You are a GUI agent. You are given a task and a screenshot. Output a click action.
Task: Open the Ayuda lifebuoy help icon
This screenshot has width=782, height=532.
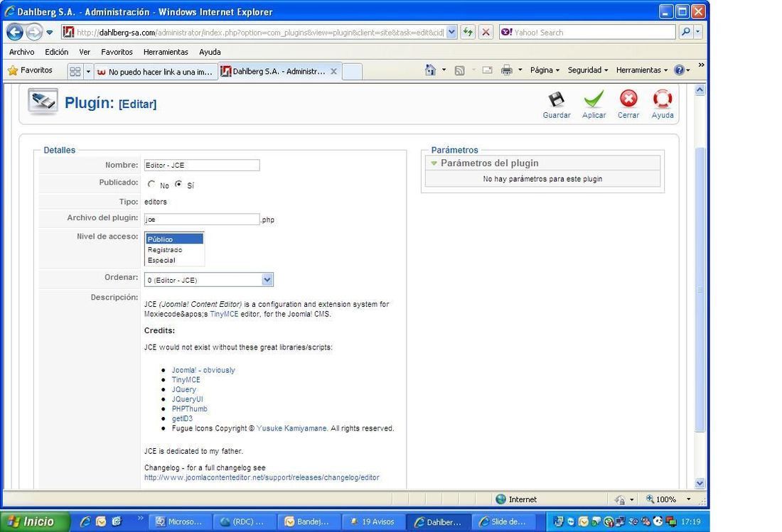(x=663, y=99)
